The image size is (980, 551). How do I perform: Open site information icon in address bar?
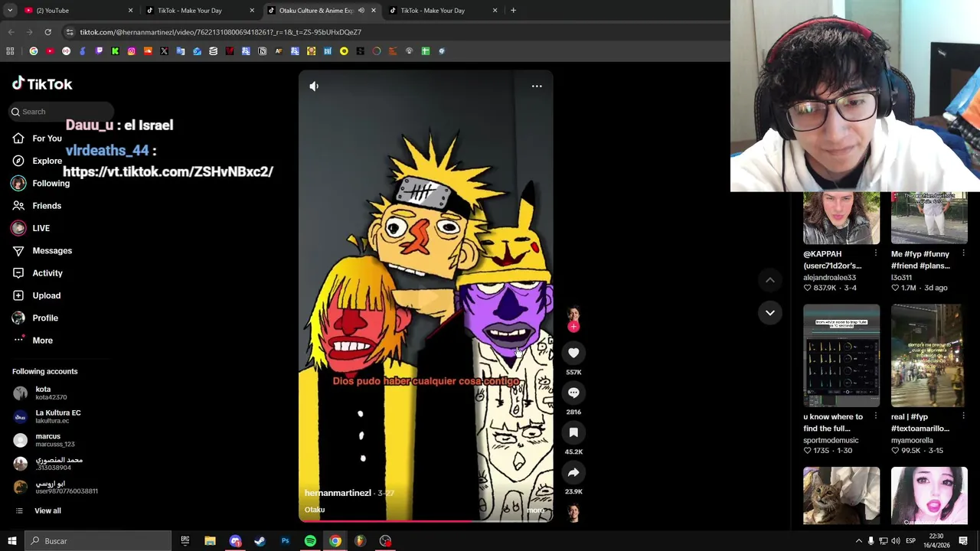tap(70, 32)
